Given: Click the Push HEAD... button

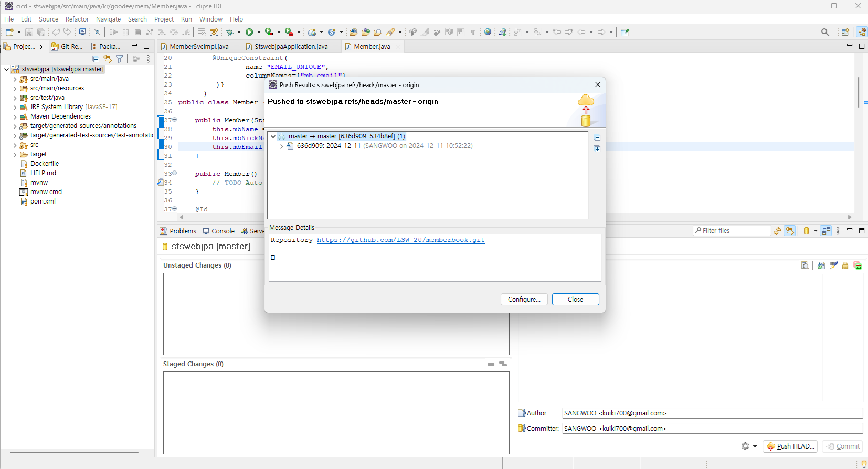Looking at the screenshot, I should click(x=790, y=446).
